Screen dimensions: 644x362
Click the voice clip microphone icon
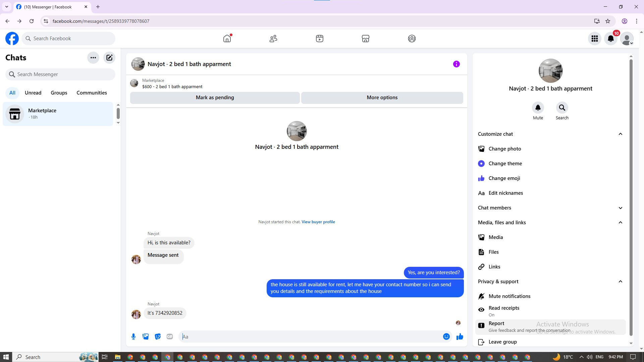click(x=133, y=337)
